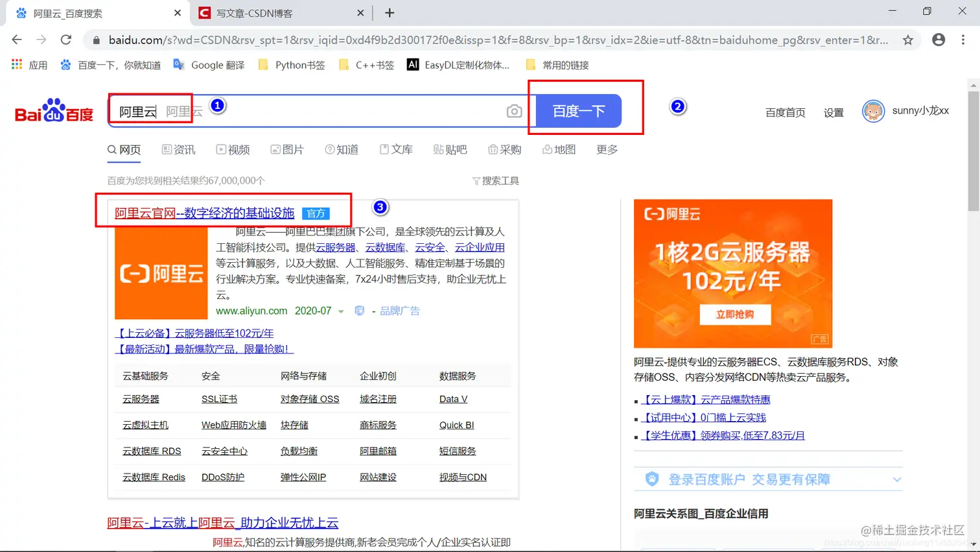Click the Baidu logo
The image size is (980, 552).
(x=54, y=111)
